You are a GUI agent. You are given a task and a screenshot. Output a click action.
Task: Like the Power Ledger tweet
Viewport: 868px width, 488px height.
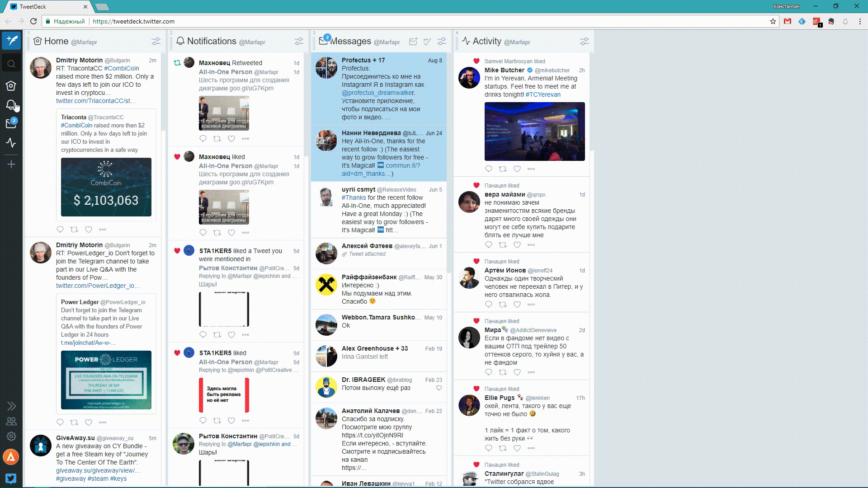(89, 422)
